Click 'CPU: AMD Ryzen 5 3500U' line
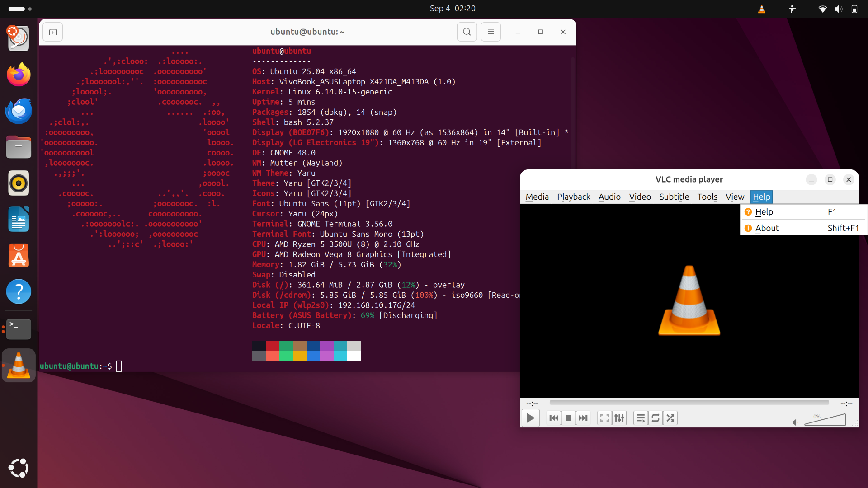The height and width of the screenshot is (488, 868). (x=336, y=244)
